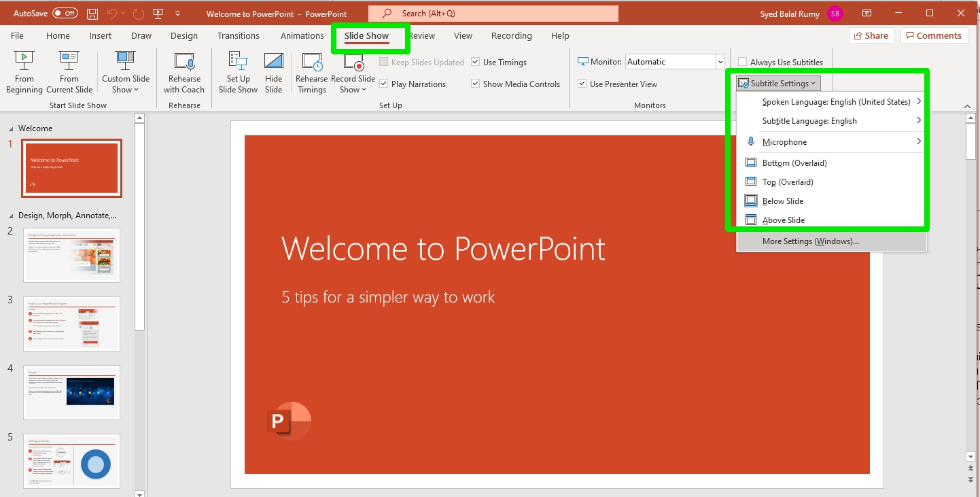Open the Comments button

pyautogui.click(x=934, y=36)
